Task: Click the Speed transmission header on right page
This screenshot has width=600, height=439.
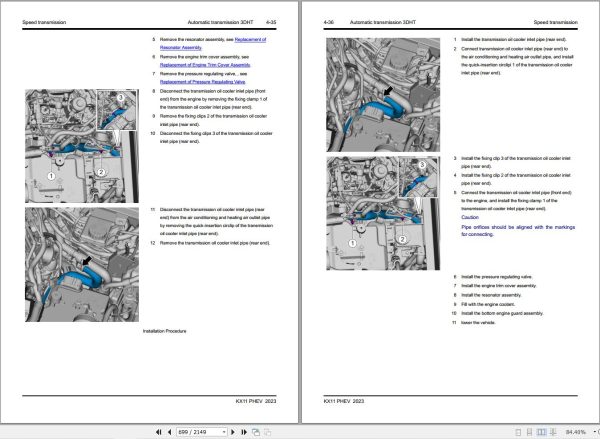Action: coord(556,22)
